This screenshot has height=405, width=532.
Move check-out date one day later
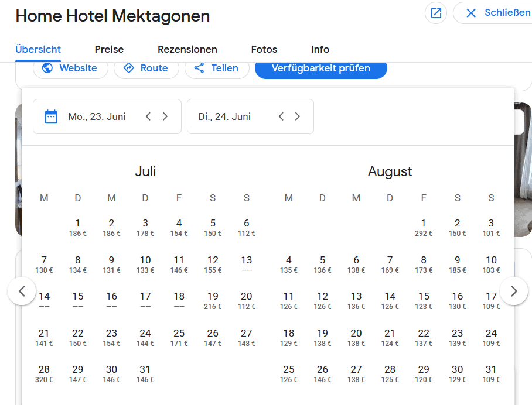298,116
